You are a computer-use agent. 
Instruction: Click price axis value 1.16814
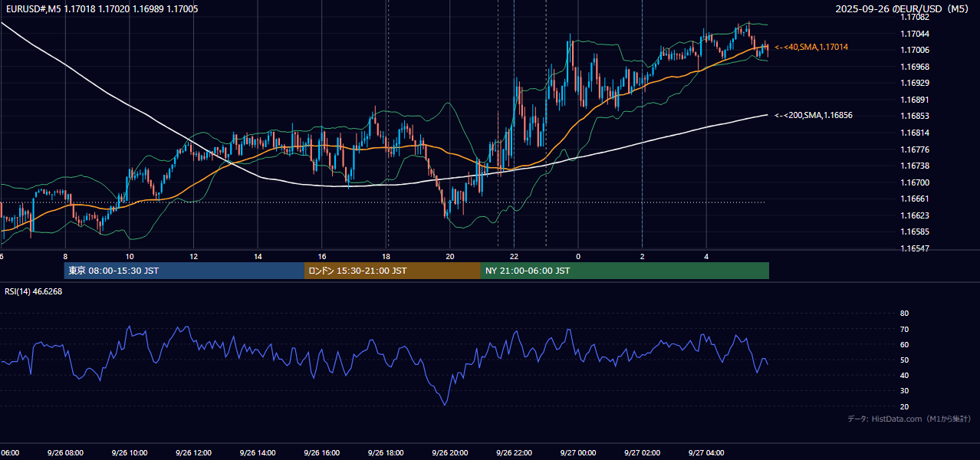[x=916, y=133]
